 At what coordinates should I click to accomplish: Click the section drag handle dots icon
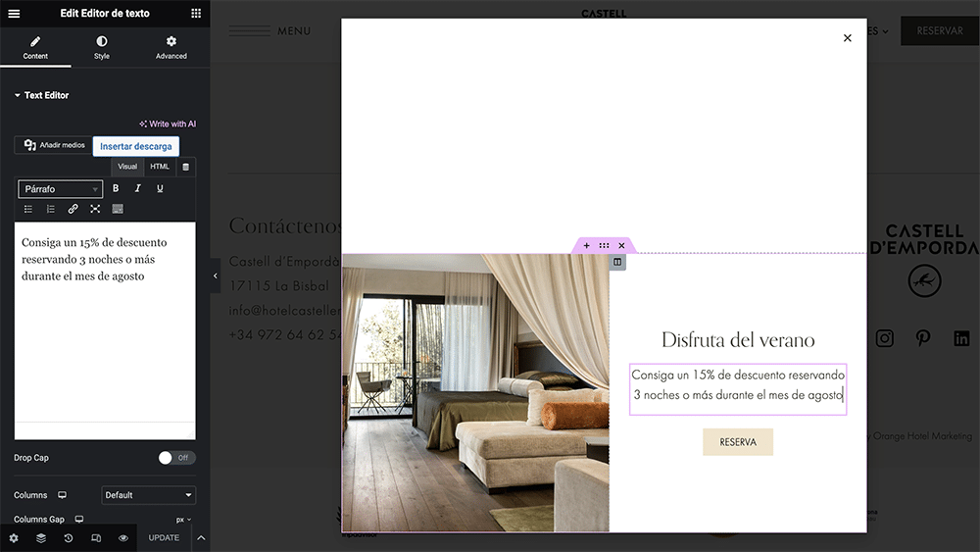pyautogui.click(x=604, y=246)
